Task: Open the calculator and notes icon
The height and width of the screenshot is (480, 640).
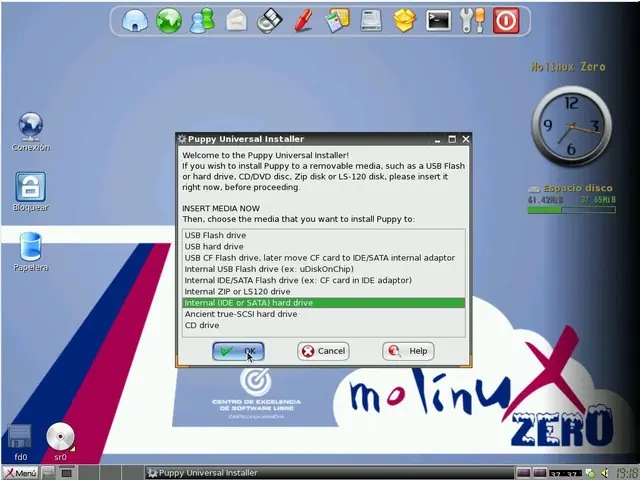Action: 338,20
